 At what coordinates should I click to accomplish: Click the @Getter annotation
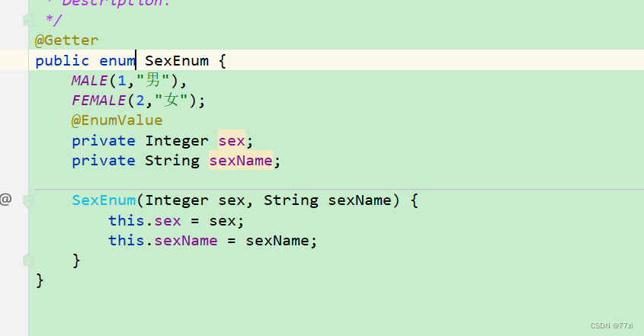66,40
